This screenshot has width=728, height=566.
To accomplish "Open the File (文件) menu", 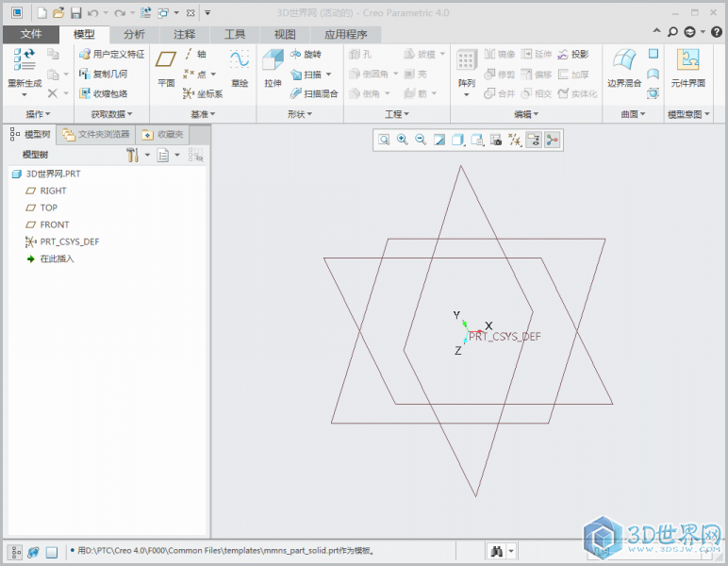I will [31, 34].
